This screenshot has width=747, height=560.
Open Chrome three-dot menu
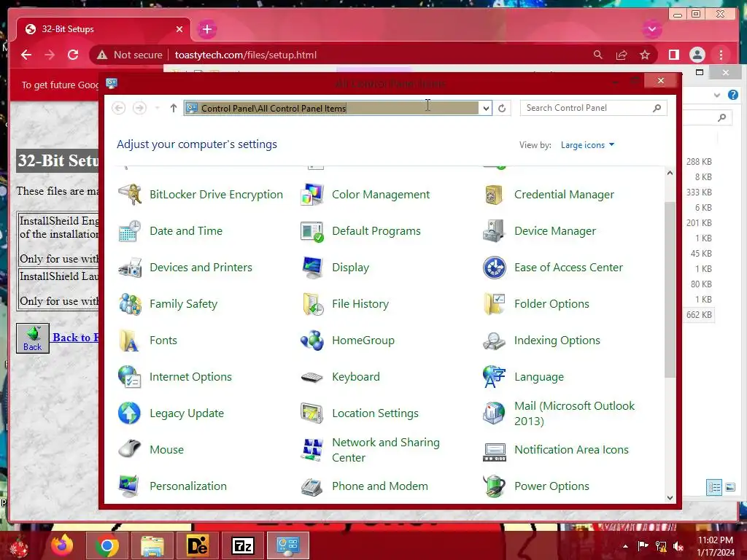point(721,55)
